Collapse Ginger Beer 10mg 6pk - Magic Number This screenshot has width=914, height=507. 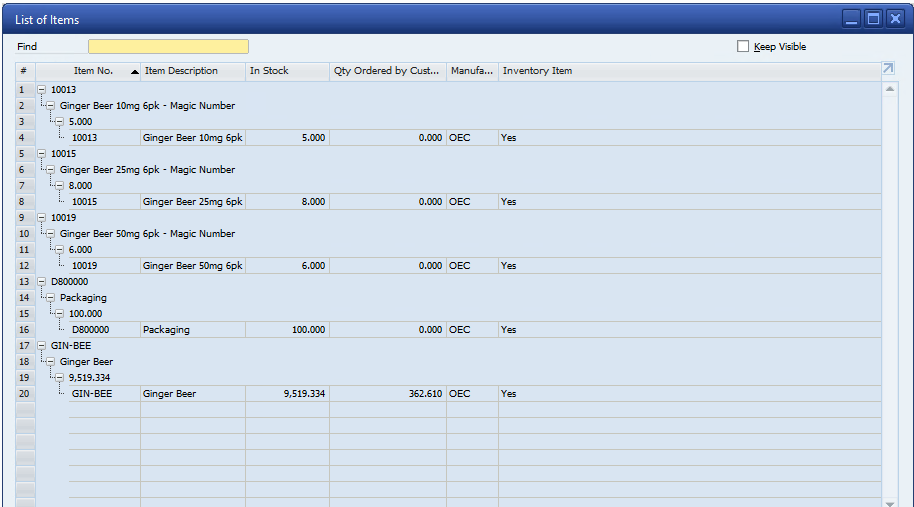point(51,105)
